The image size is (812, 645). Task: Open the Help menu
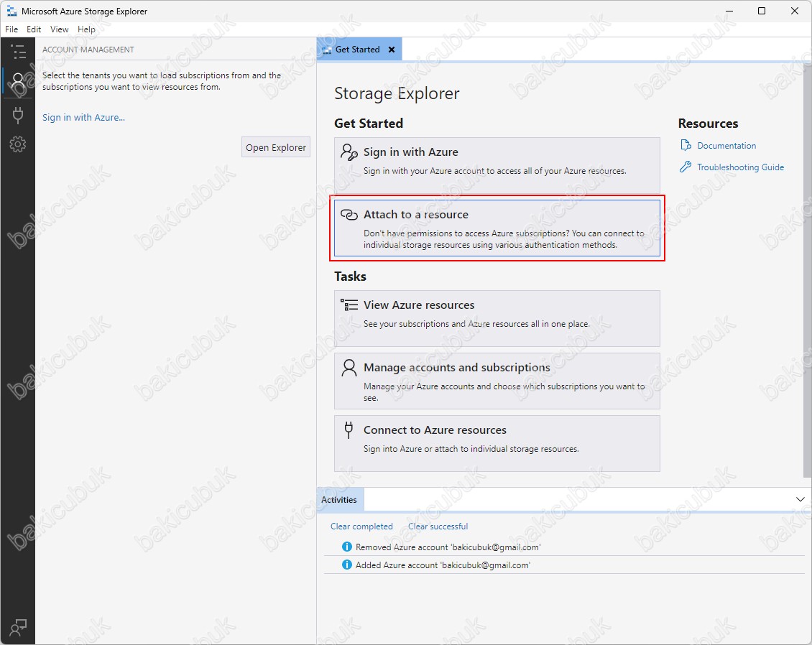point(86,29)
